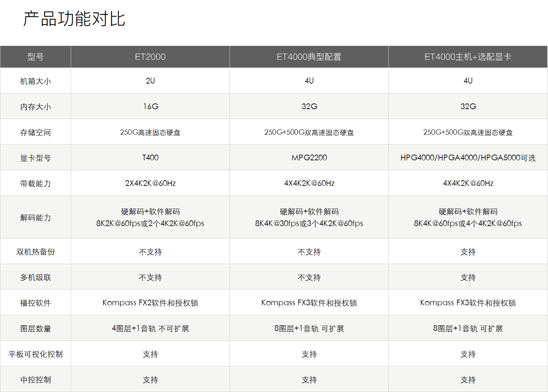Click 不支持 in 多机级联 row under ET4000典型配置
The height and width of the screenshot is (392, 548).
point(309,277)
